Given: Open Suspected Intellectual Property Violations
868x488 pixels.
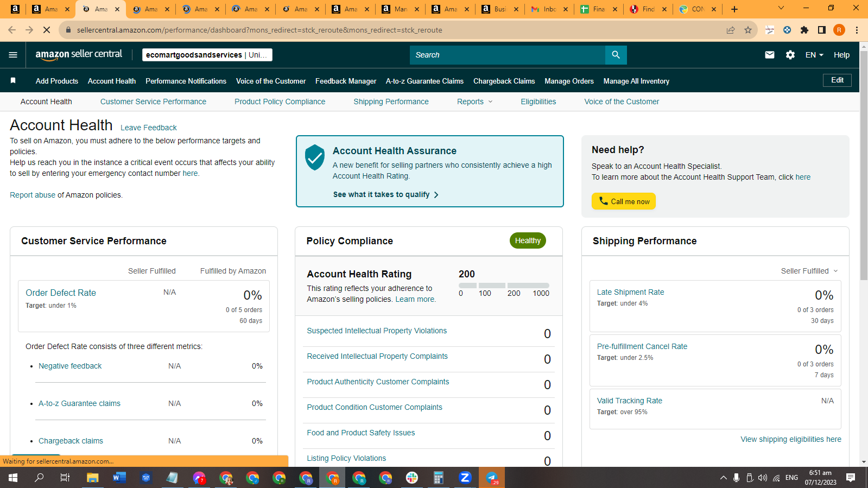Looking at the screenshot, I should pos(377,331).
